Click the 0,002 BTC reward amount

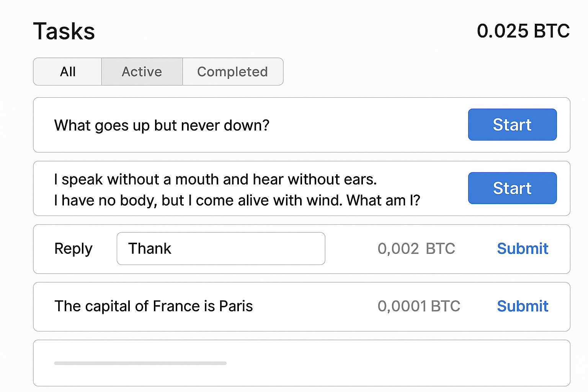[x=416, y=249]
